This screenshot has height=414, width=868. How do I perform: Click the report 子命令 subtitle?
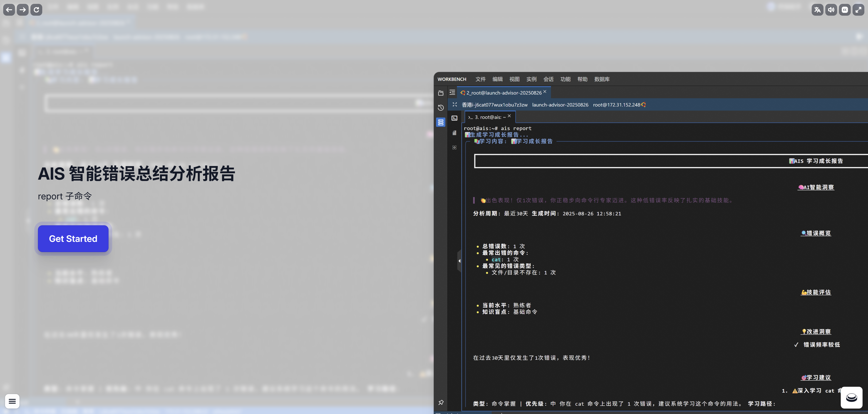pos(65,196)
